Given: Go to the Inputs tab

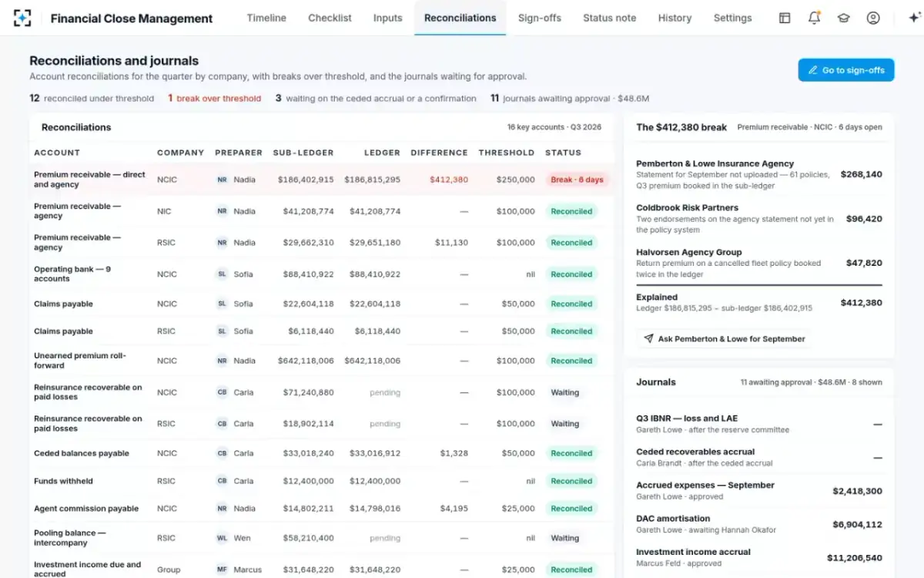Looking at the screenshot, I should click(x=388, y=18).
